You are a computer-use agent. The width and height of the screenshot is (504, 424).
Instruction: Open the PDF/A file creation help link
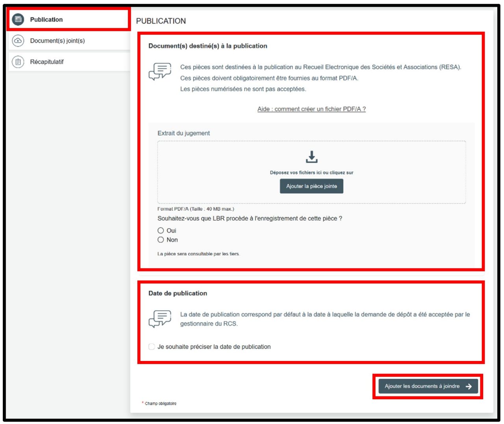click(x=311, y=109)
